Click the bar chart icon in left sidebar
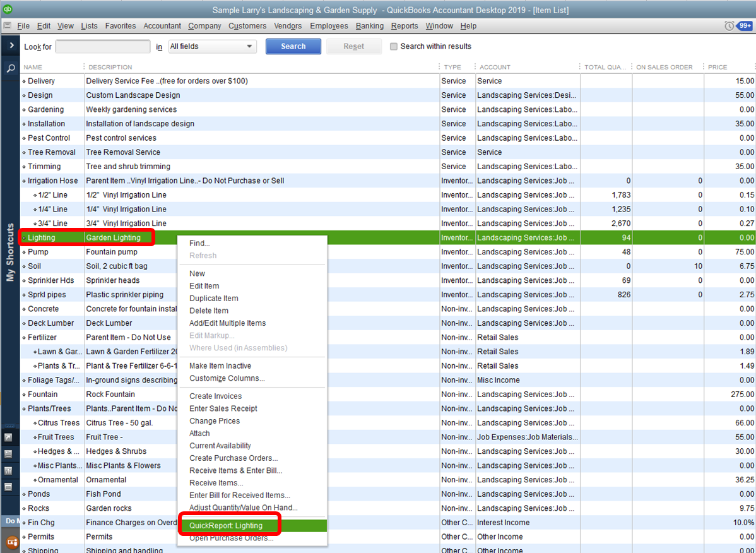756x553 pixels. pos(9,470)
